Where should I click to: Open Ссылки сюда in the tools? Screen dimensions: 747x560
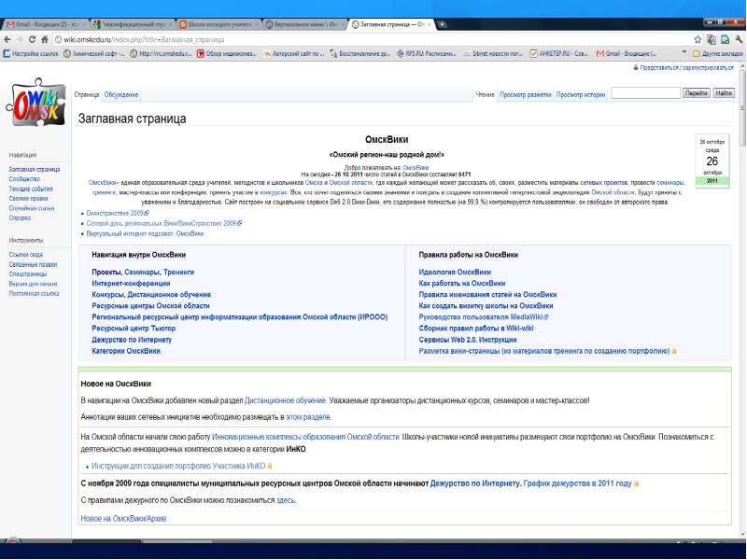pos(26,255)
